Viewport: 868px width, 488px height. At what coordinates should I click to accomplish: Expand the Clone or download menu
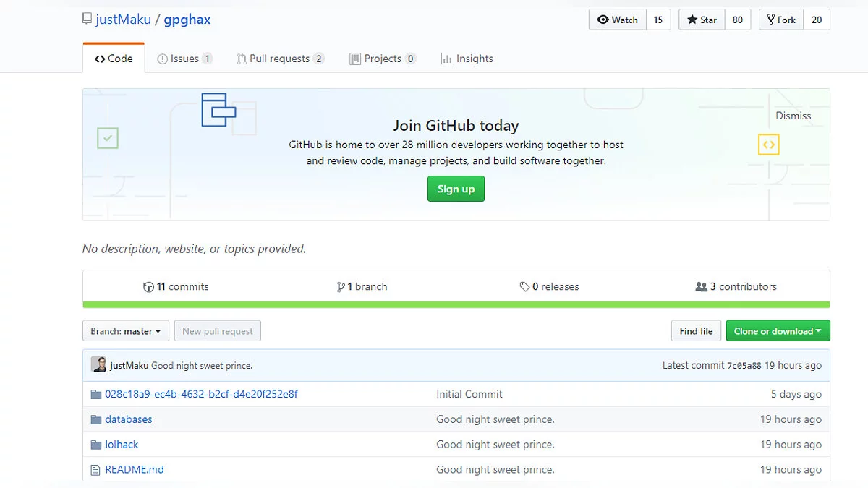point(778,331)
